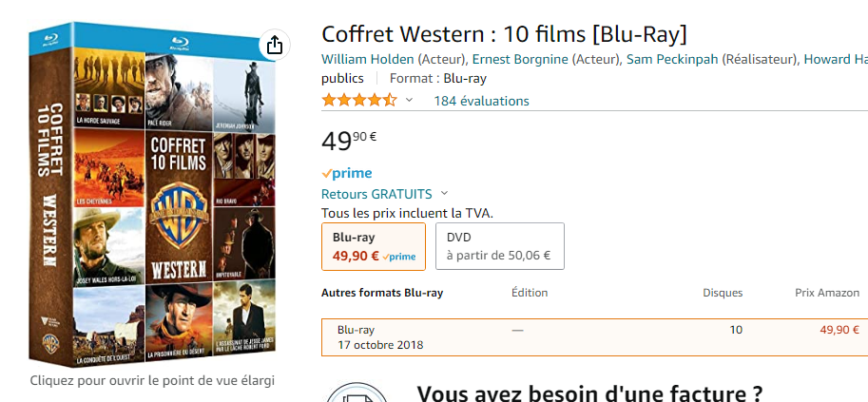Screen dimensions: 868x402
Task: Click the Prime logo below the price
Action: [347, 173]
